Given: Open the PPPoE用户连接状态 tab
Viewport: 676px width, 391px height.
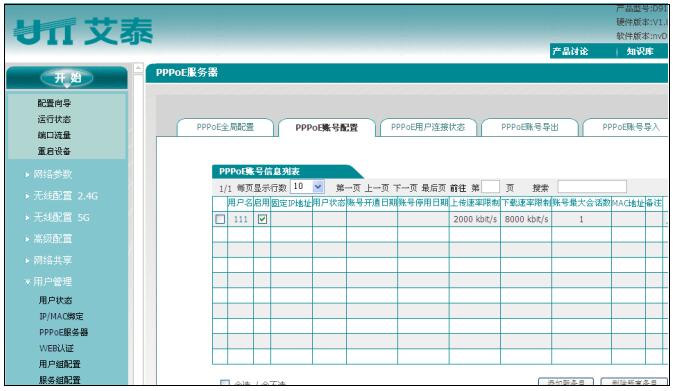Looking at the screenshot, I should tap(428, 127).
